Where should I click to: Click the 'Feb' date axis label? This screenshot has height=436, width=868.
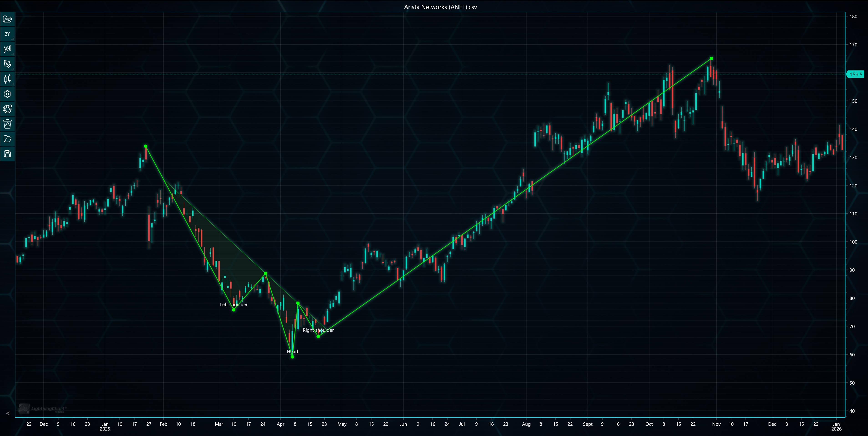click(163, 424)
